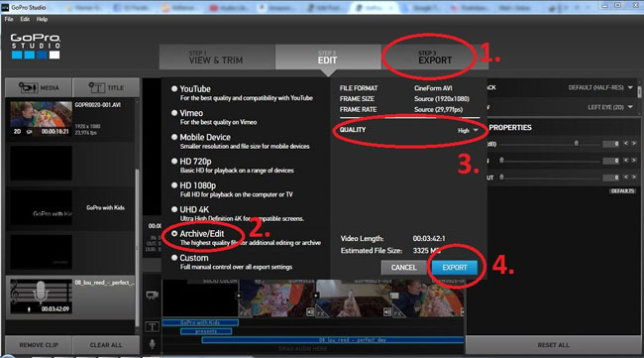Click the 2D badge on GOPR0020-001.AVI thumbnail
Image resolution: width=644 pixels, height=358 pixels.
click(17, 132)
